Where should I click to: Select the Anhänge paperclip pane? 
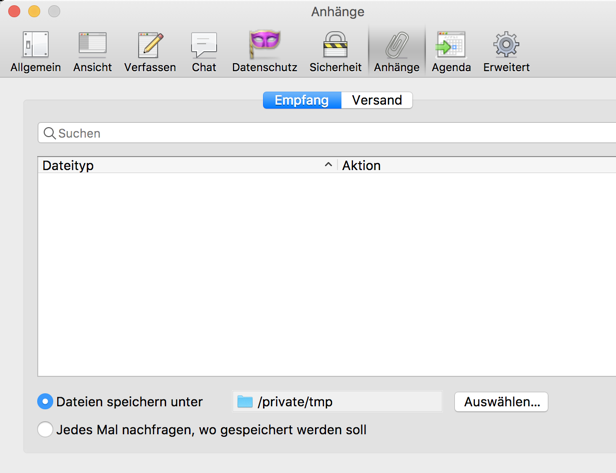[x=397, y=52]
